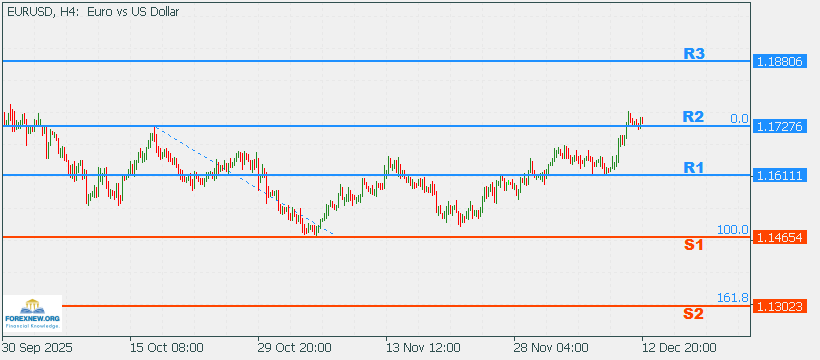Click the 13 Nov 12:00 time label
This screenshot has height=360, width=820.
pyautogui.click(x=423, y=348)
